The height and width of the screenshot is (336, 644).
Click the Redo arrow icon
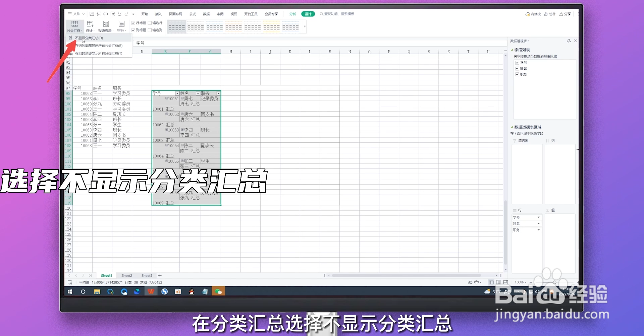click(126, 14)
